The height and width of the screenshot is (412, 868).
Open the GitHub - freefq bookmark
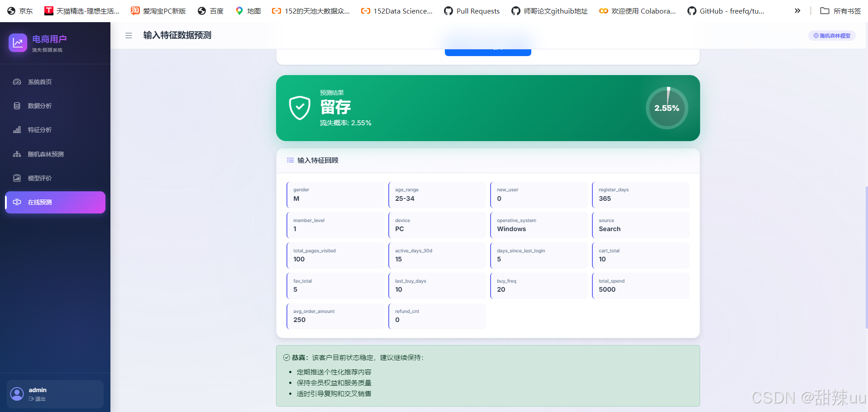point(725,11)
